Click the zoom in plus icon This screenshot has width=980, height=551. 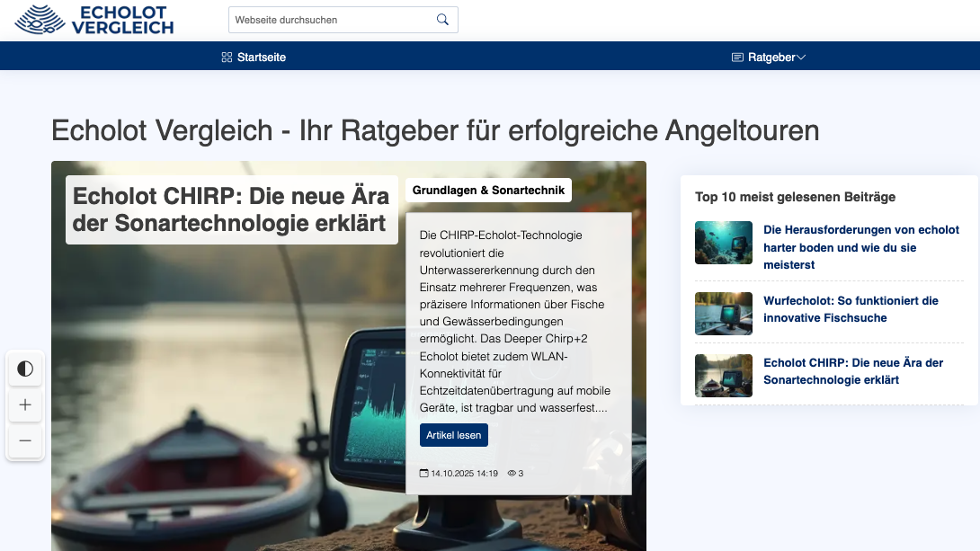click(25, 404)
